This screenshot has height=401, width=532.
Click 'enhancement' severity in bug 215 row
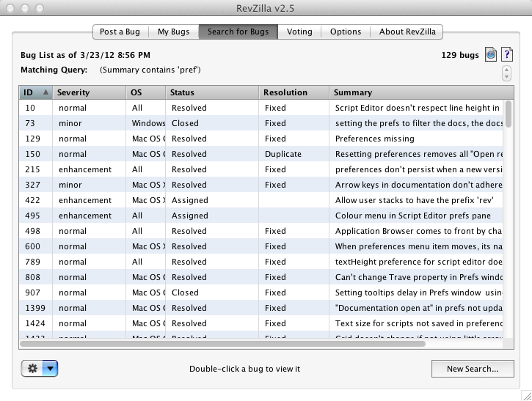click(x=85, y=169)
